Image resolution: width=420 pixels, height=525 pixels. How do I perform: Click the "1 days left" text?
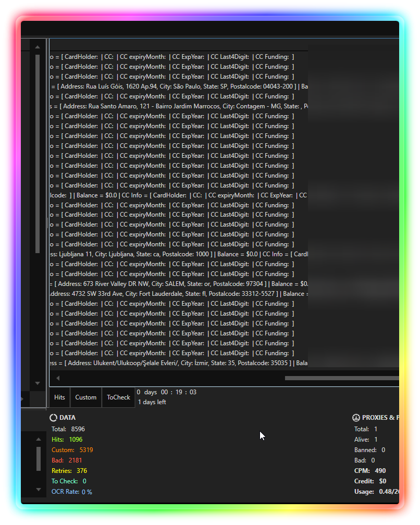(152, 402)
